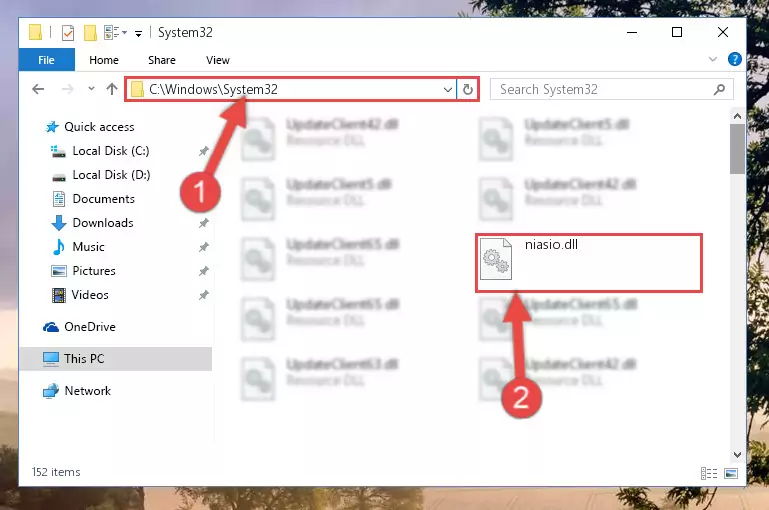Select the niasio.dll file name
The image size is (769, 510).
pos(551,244)
